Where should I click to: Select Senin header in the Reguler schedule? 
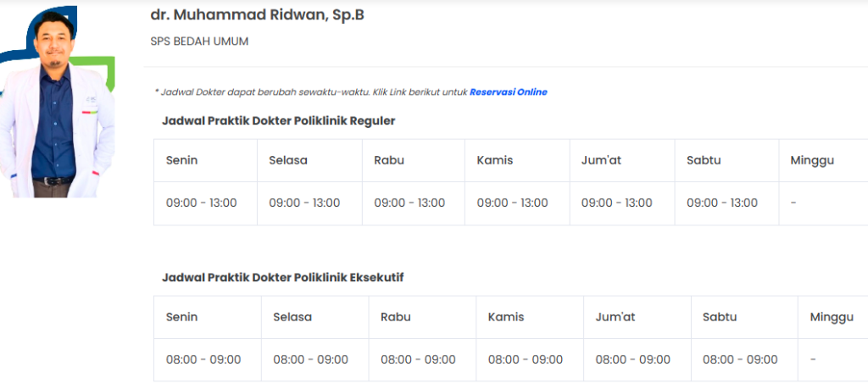pyautogui.click(x=181, y=160)
